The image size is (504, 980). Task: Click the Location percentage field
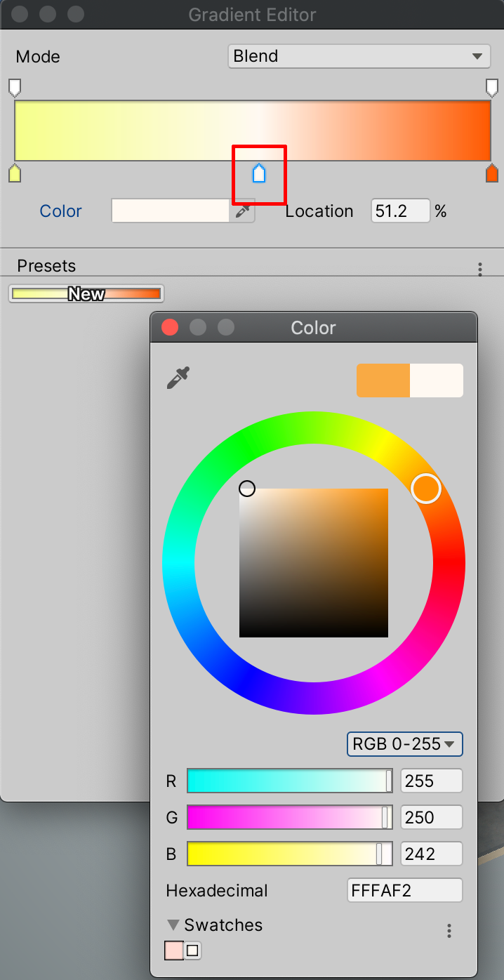[x=400, y=211]
